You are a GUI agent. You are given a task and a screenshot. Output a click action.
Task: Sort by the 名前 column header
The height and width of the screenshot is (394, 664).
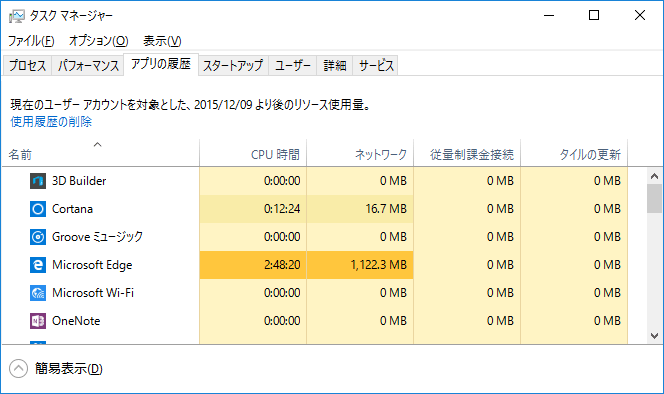100,153
